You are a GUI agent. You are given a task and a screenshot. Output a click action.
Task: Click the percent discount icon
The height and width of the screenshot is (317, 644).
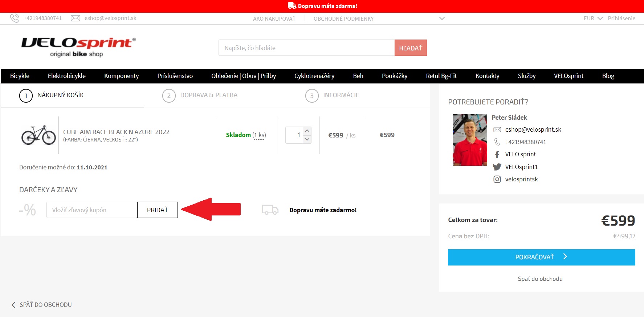click(28, 210)
